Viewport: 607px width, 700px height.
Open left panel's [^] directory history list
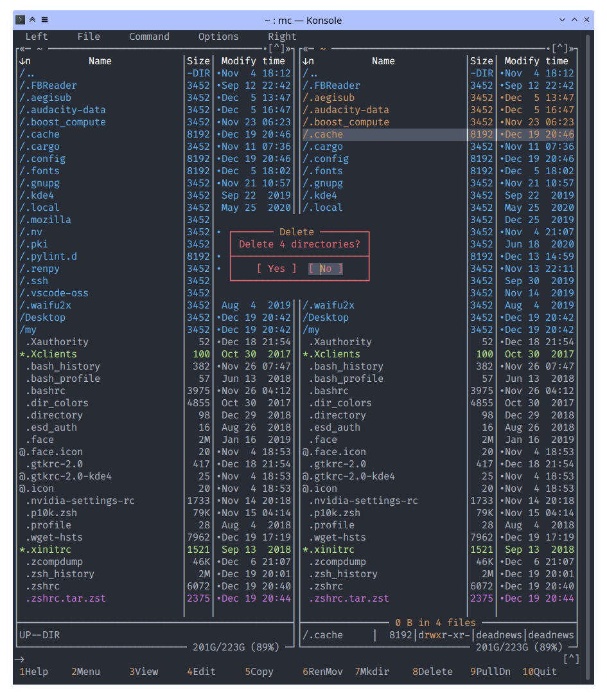pos(276,49)
